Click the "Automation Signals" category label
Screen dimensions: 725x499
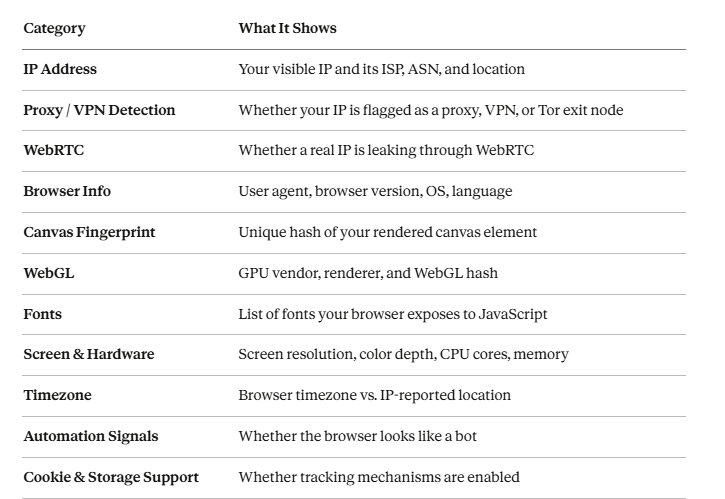click(91, 436)
